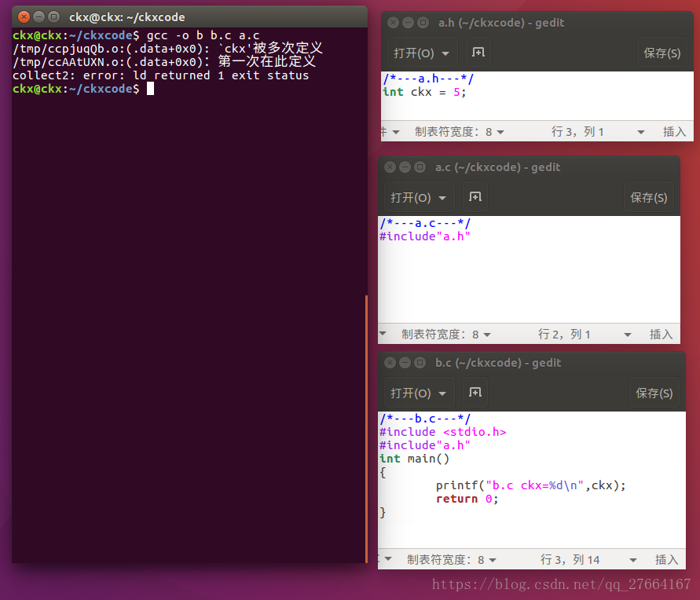
Task: Maximize the a.h gedit window
Action: 423,22
